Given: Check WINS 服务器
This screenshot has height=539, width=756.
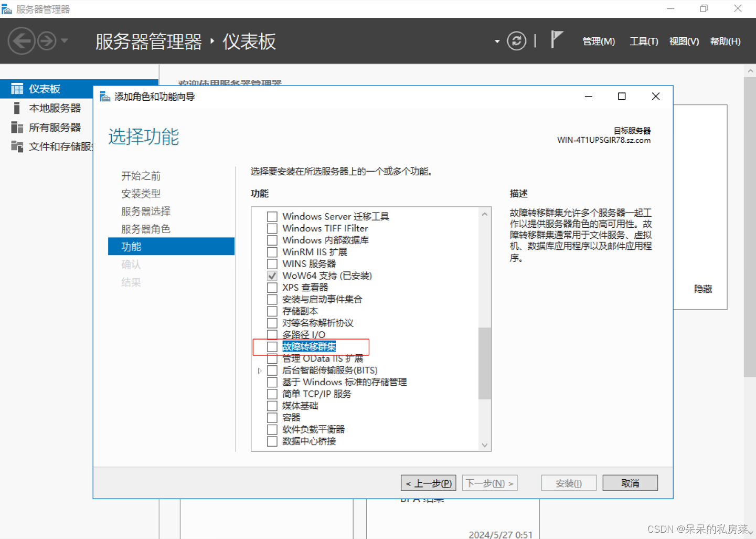Looking at the screenshot, I should click(x=272, y=263).
